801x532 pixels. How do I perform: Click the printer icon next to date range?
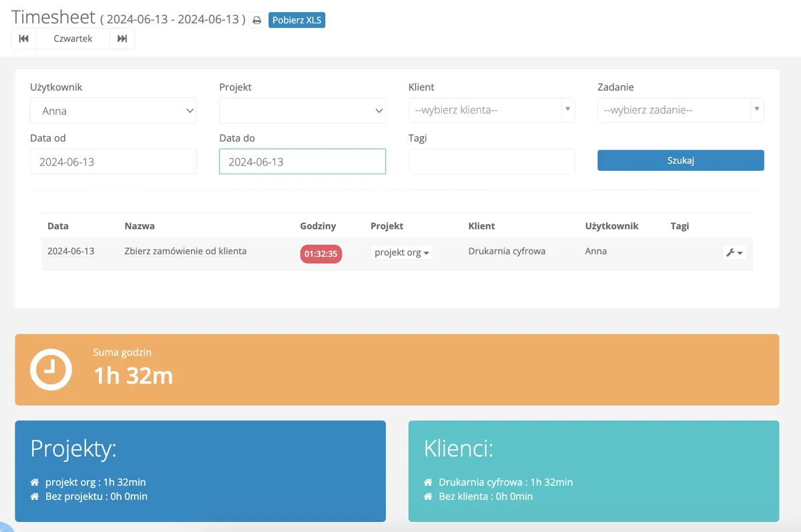(x=257, y=20)
